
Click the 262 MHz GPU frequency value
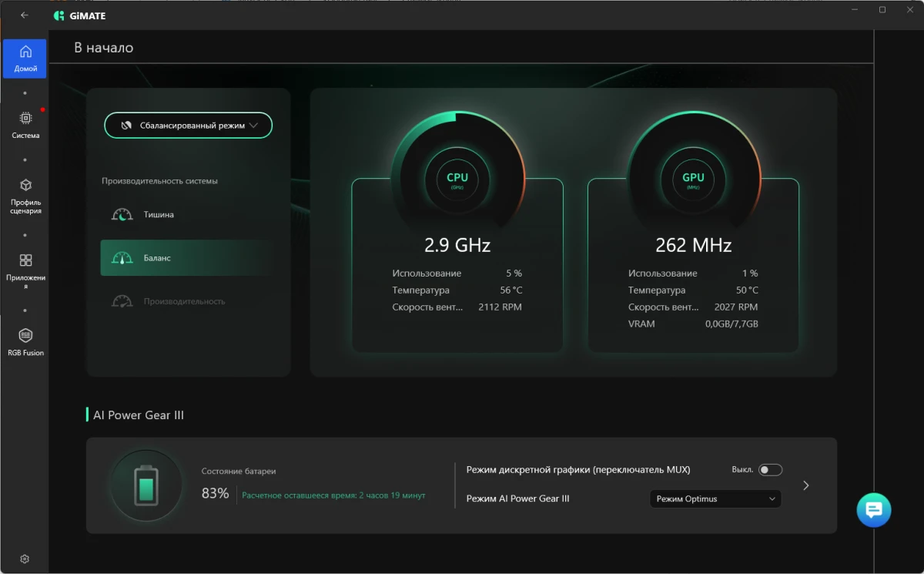click(x=693, y=246)
